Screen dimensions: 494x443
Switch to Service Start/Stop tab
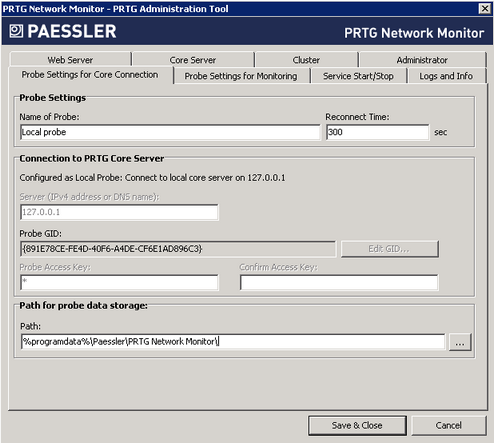click(358, 76)
